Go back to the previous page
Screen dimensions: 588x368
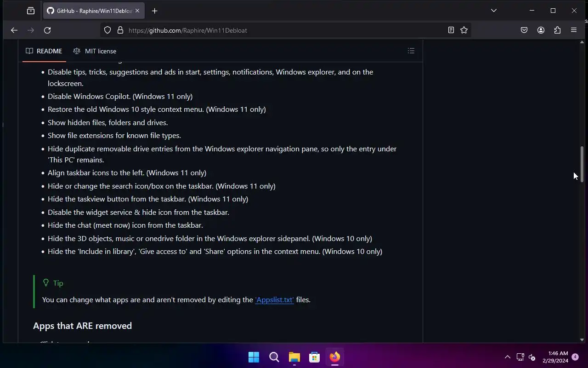click(14, 30)
